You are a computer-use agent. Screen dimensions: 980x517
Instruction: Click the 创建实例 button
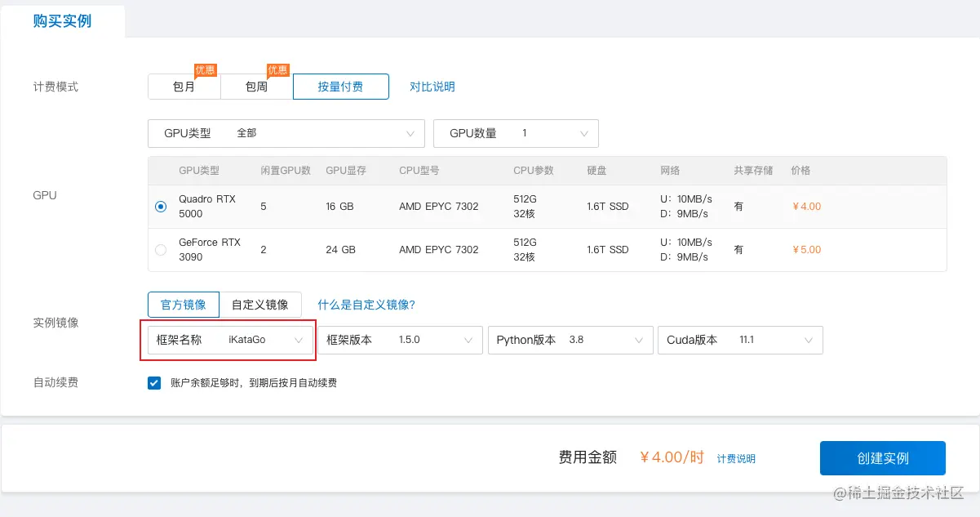tap(882, 457)
